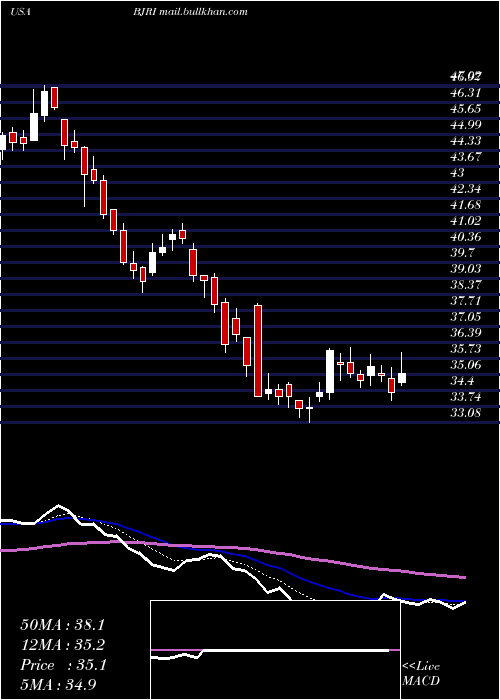Click the 44.33 price axis label
This screenshot has height=700, width=500.
tap(467, 141)
